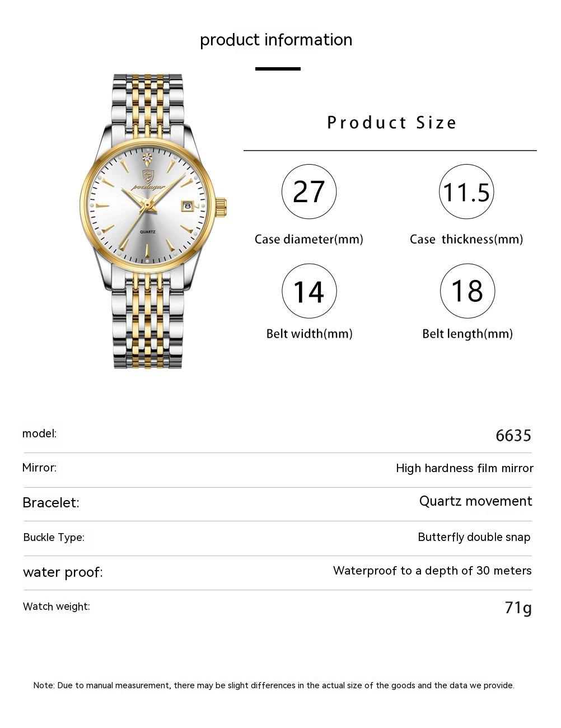Click the 'Case diameter(mm)' label
Screen dimensions: 561x728
pyautogui.click(x=308, y=240)
